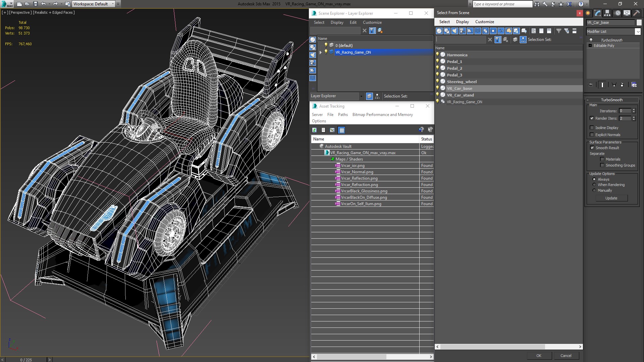The height and width of the screenshot is (362, 644).
Task: Open a file via the folder icon
Action: tap(27, 4)
